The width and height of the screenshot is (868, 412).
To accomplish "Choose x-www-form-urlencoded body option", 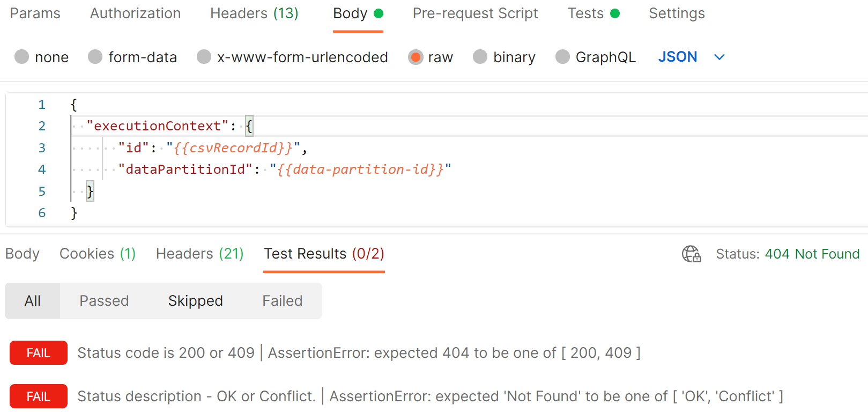I will [x=204, y=57].
